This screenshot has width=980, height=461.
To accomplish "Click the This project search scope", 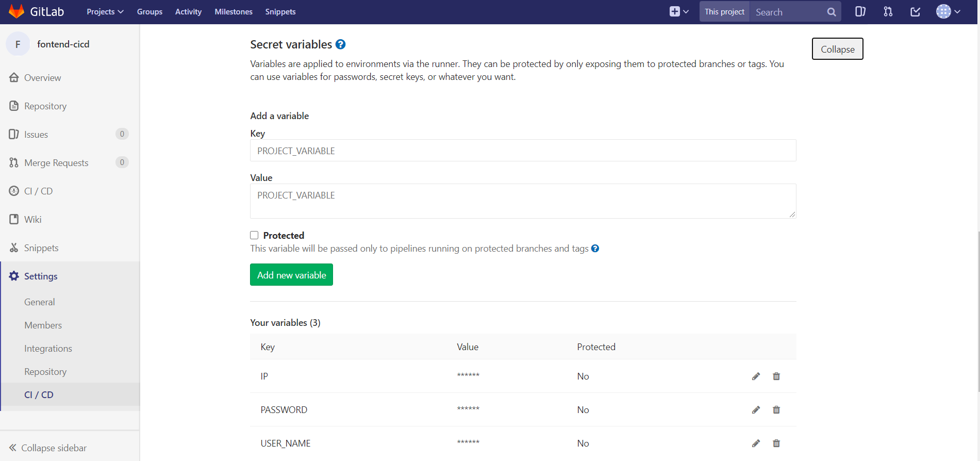I will pos(724,11).
